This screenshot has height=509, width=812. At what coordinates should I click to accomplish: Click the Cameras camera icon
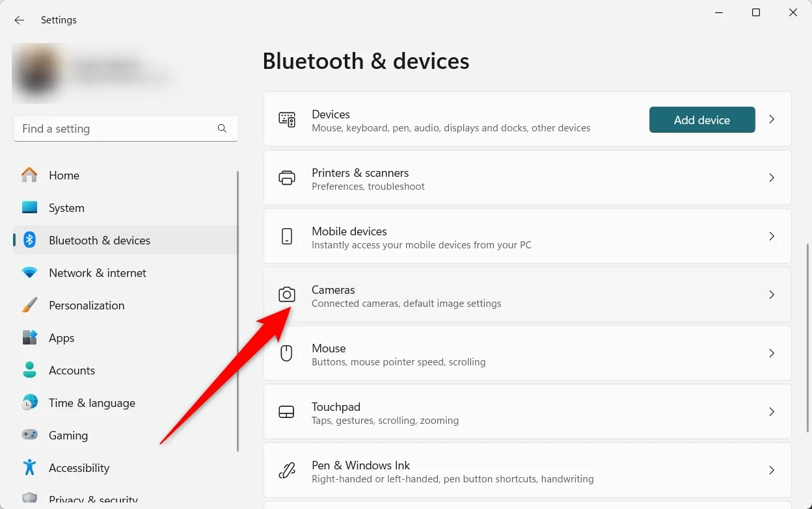point(287,295)
